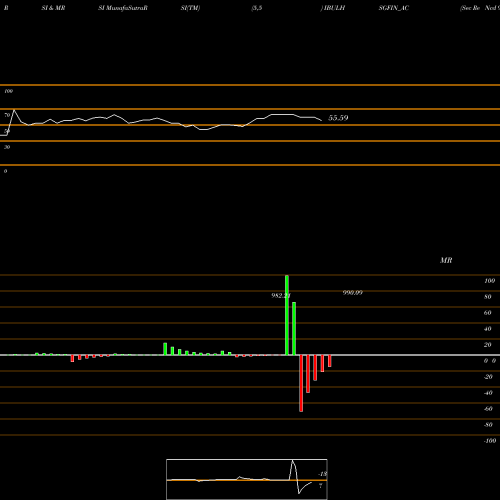The width and height of the screenshot is (500, 500).
Task: Click the SI & MR header text
Action: [53, 8]
